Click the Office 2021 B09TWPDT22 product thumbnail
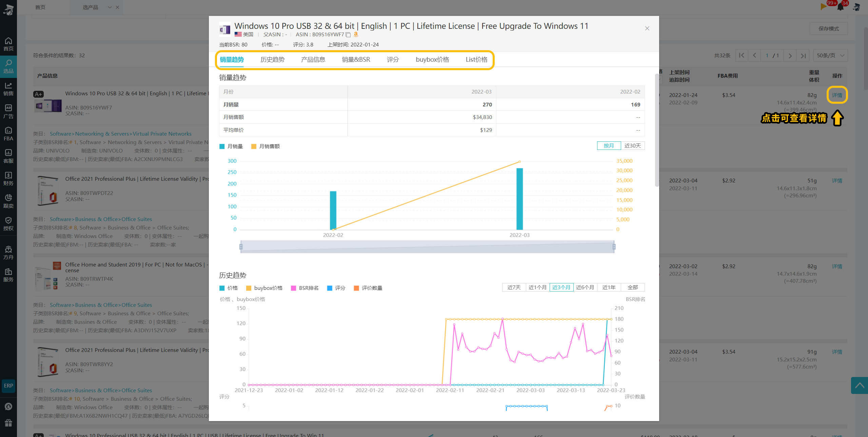 (x=48, y=191)
